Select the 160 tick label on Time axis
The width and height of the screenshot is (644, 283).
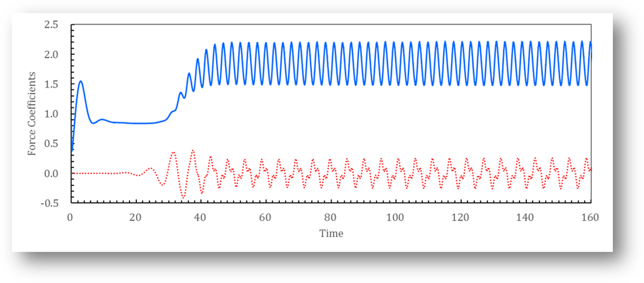click(x=589, y=217)
